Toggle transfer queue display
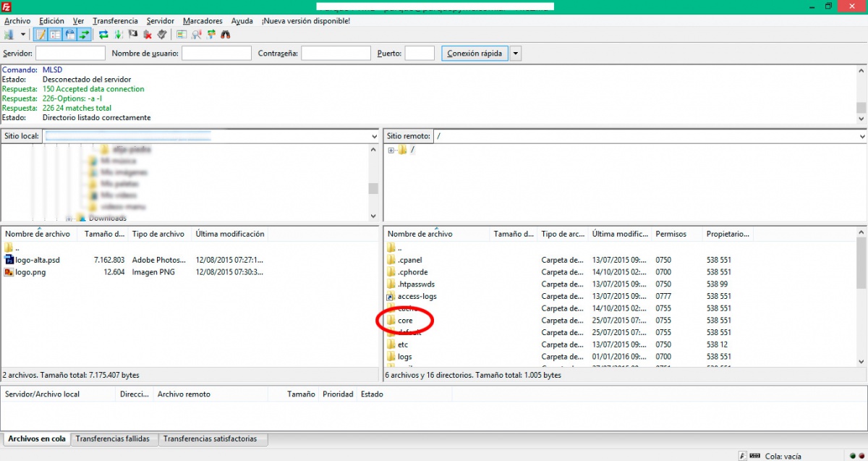868x461 pixels. tap(85, 34)
